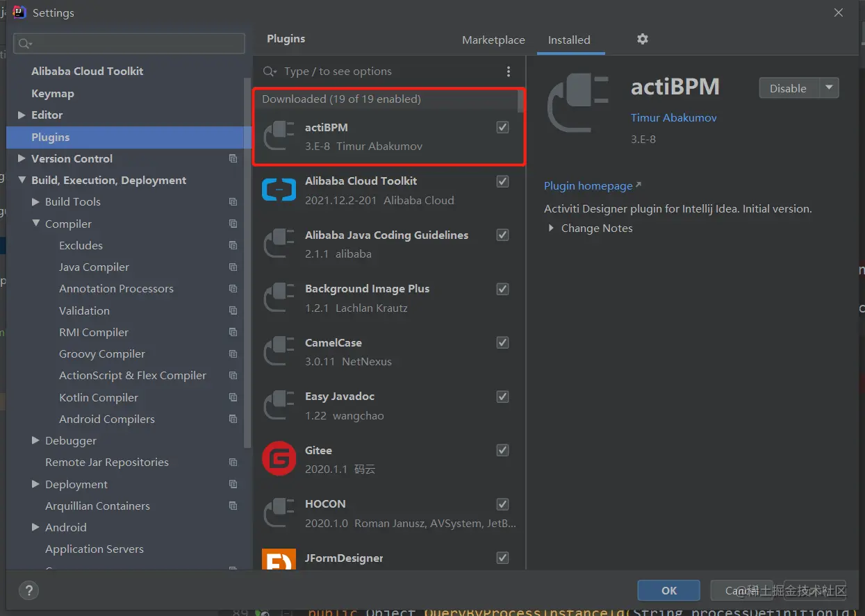Uncheck the Gitee plugin checkbox

503,450
